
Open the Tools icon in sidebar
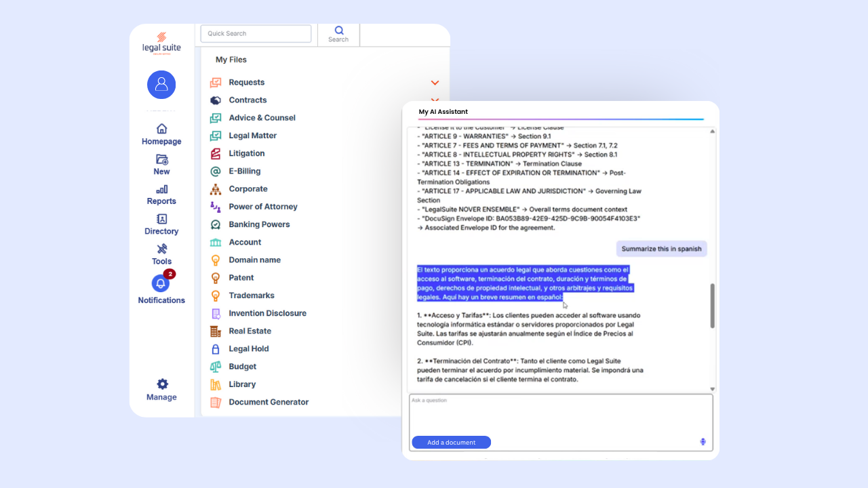click(x=161, y=249)
